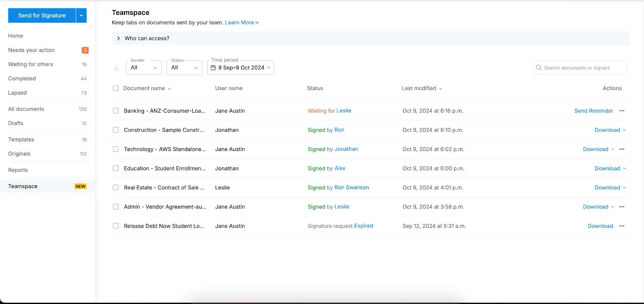
Task: Download the Admin Vendor Agreement document
Action: [x=596, y=207]
